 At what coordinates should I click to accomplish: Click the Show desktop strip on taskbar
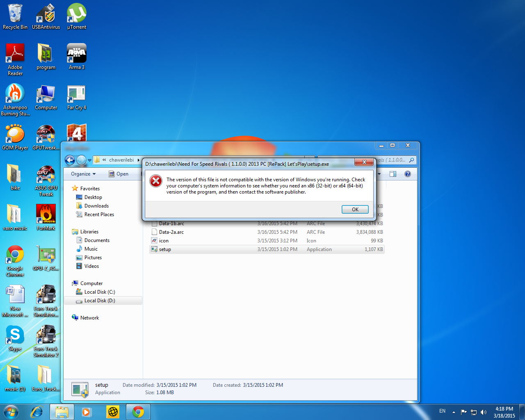[522, 412]
